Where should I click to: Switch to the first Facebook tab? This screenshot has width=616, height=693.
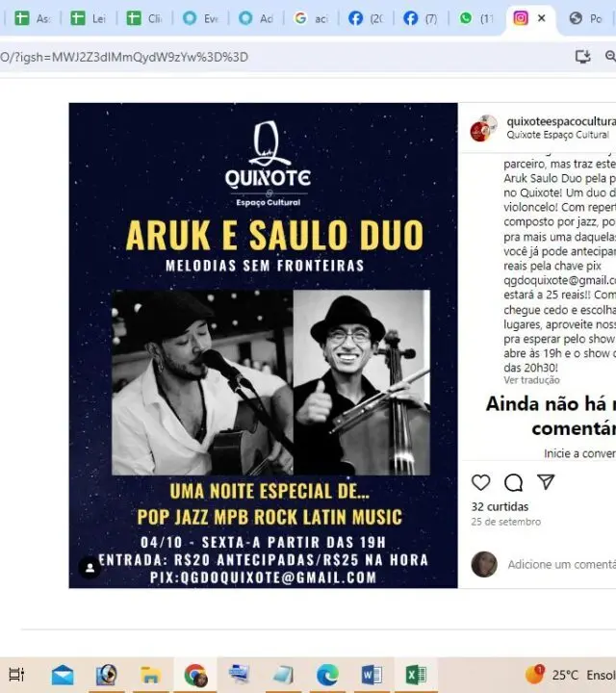[367, 18]
